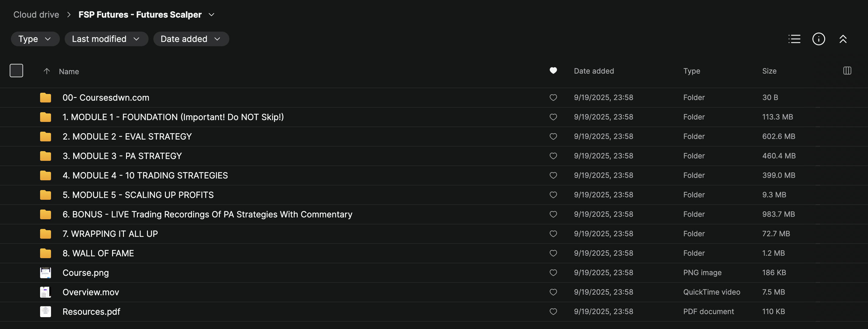Image resolution: width=868 pixels, height=329 pixels.
Task: Go to Cloud drive breadcrumb
Action: (x=36, y=15)
